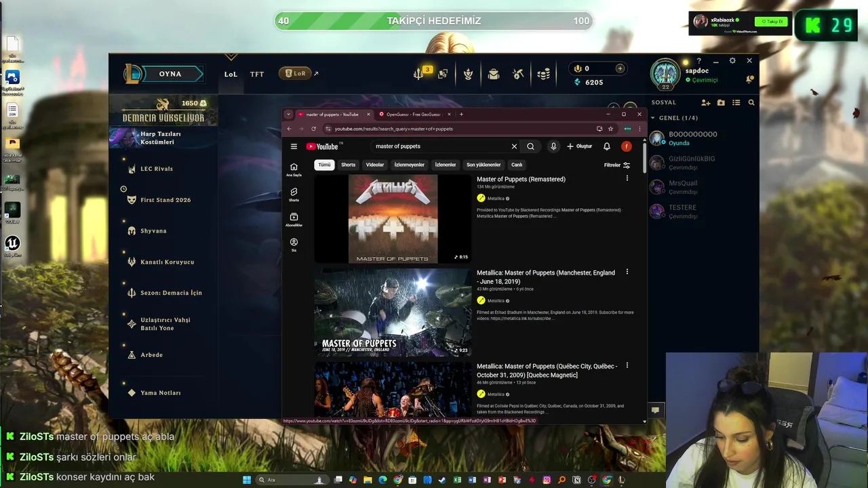
Task: Select the Canlı filter chip
Action: pyautogui.click(x=517, y=165)
